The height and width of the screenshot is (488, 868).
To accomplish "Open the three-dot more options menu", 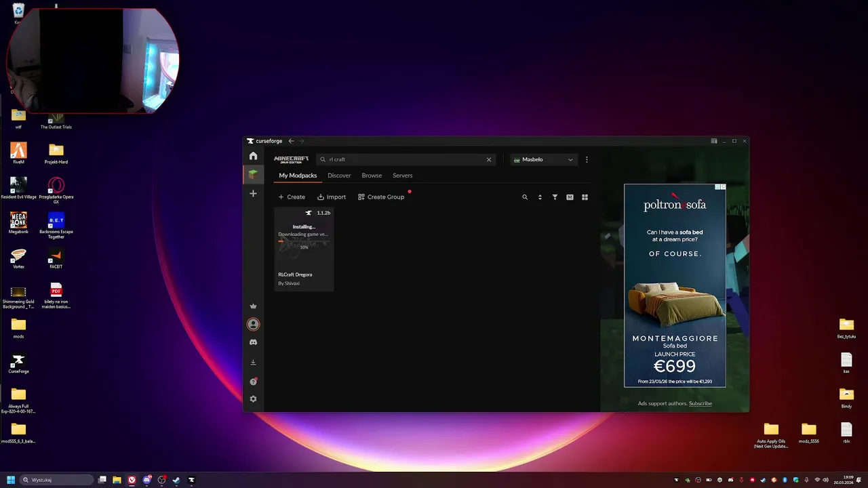I will [x=587, y=160].
